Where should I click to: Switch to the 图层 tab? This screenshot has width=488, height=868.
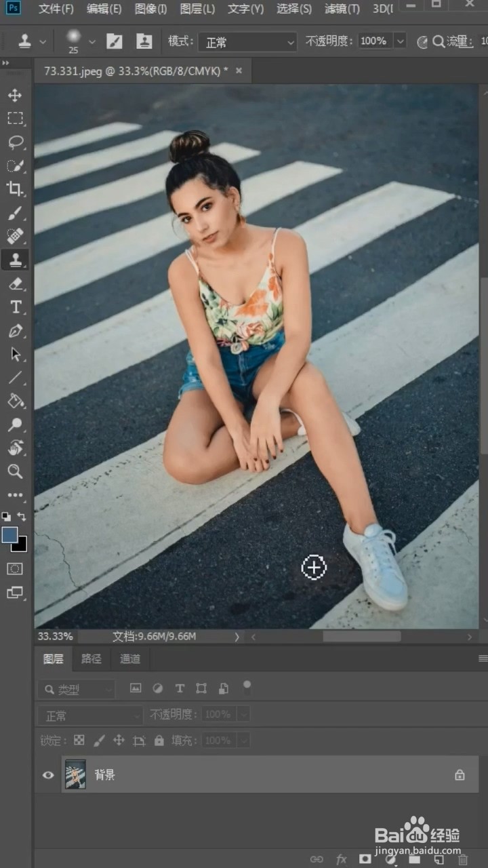click(53, 658)
